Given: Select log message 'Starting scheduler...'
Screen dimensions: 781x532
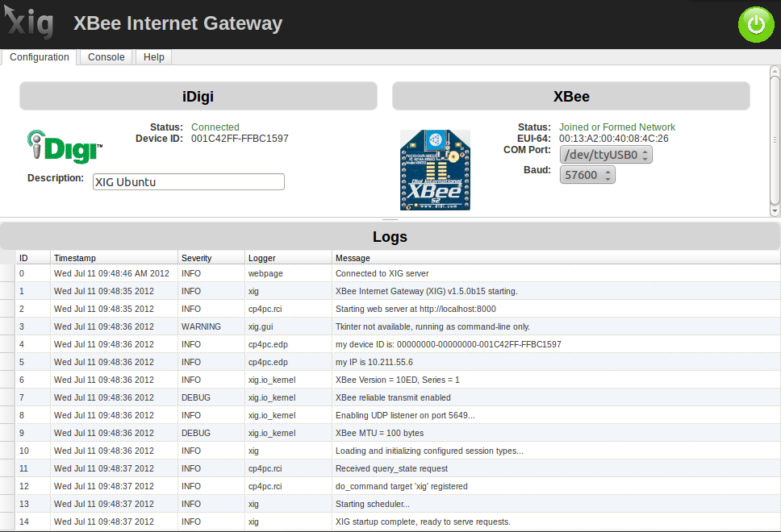Looking at the screenshot, I should pos(373,504).
